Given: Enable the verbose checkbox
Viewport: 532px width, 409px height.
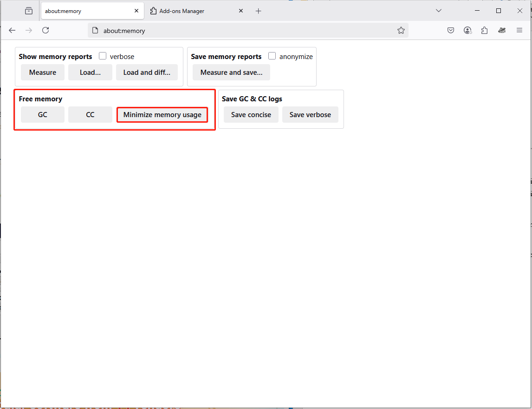Looking at the screenshot, I should 103,56.
